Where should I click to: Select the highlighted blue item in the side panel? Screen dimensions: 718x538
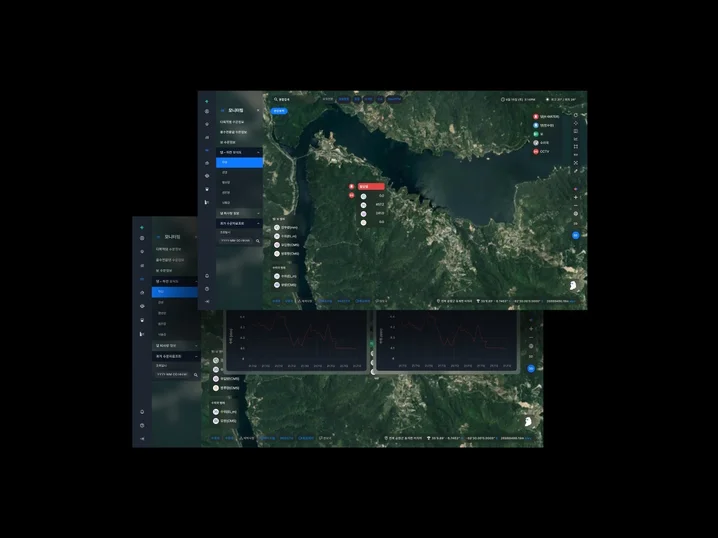coord(240,162)
